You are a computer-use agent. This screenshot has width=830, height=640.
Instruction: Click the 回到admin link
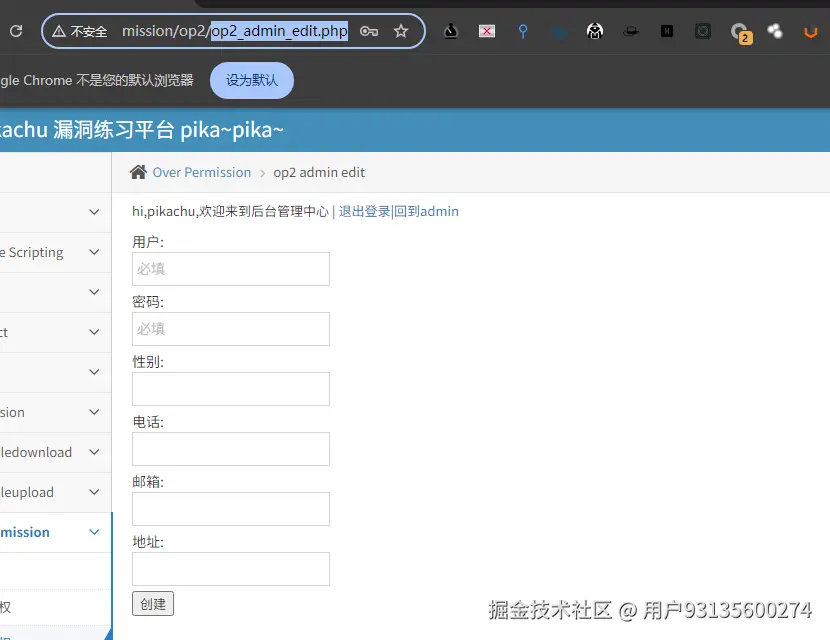[x=426, y=211]
